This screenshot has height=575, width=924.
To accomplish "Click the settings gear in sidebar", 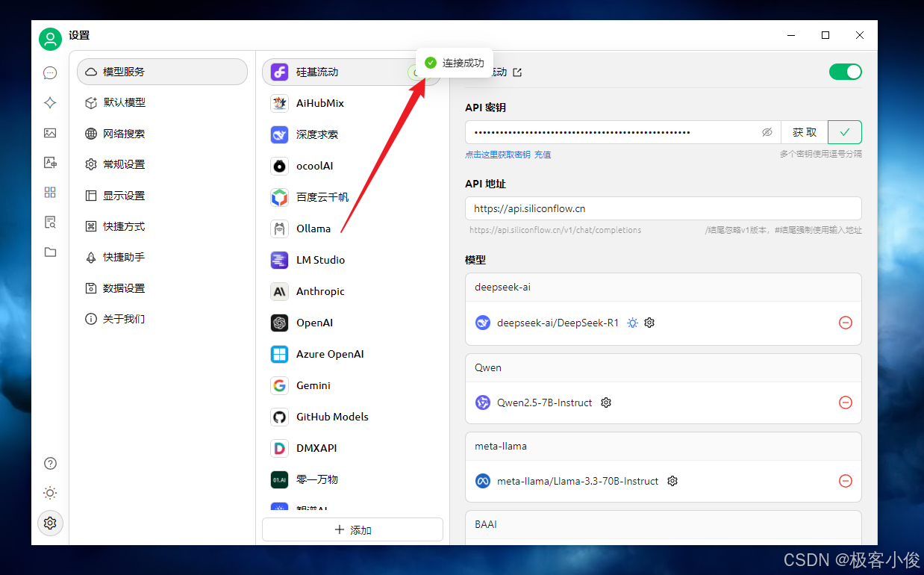I will point(50,523).
